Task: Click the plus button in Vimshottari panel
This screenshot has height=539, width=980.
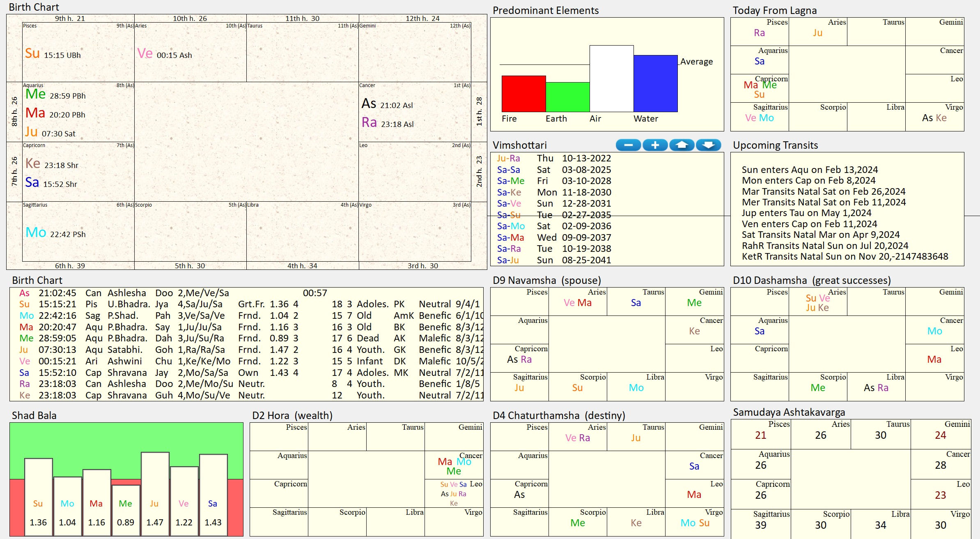Action: tap(655, 145)
